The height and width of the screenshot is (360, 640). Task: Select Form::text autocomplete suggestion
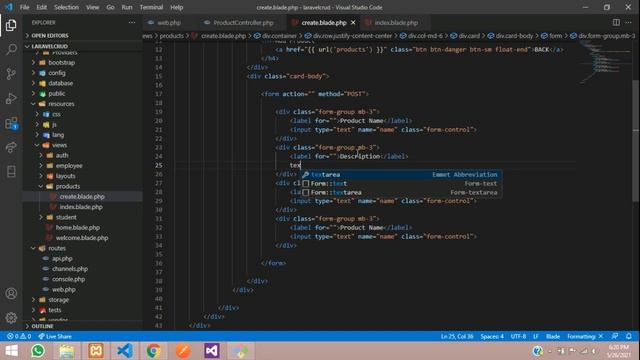(x=401, y=184)
